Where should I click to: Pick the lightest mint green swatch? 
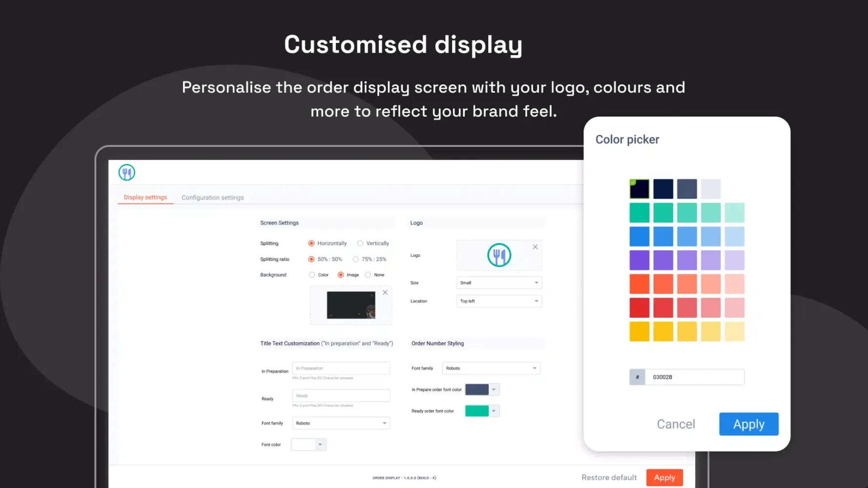tap(735, 213)
